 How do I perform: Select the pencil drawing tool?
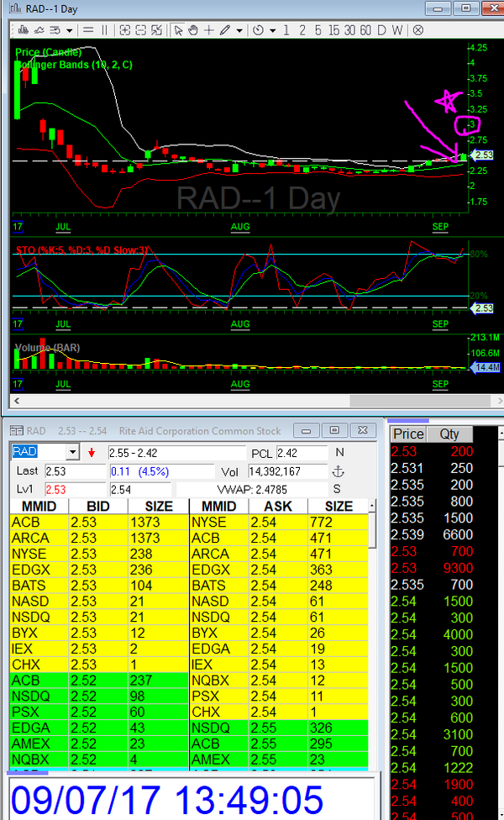[x=224, y=30]
